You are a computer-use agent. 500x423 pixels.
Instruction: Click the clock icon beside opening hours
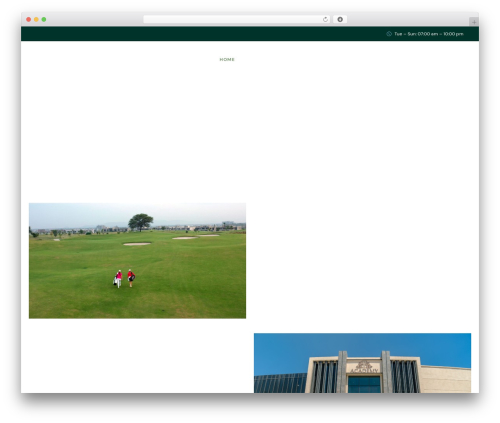click(x=389, y=34)
